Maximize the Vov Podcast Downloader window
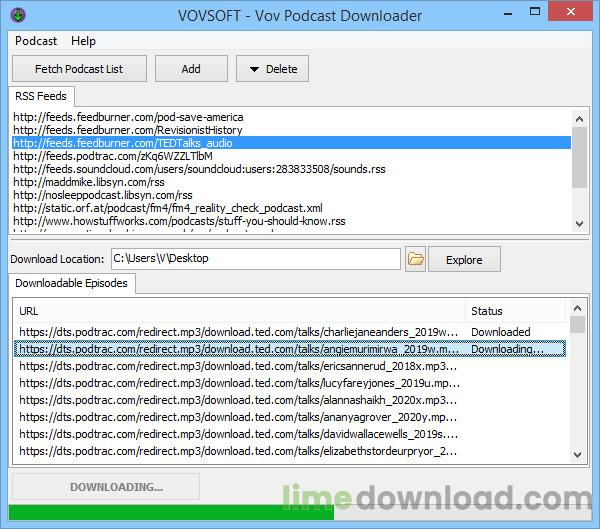The width and height of the screenshot is (600, 529). [535, 12]
